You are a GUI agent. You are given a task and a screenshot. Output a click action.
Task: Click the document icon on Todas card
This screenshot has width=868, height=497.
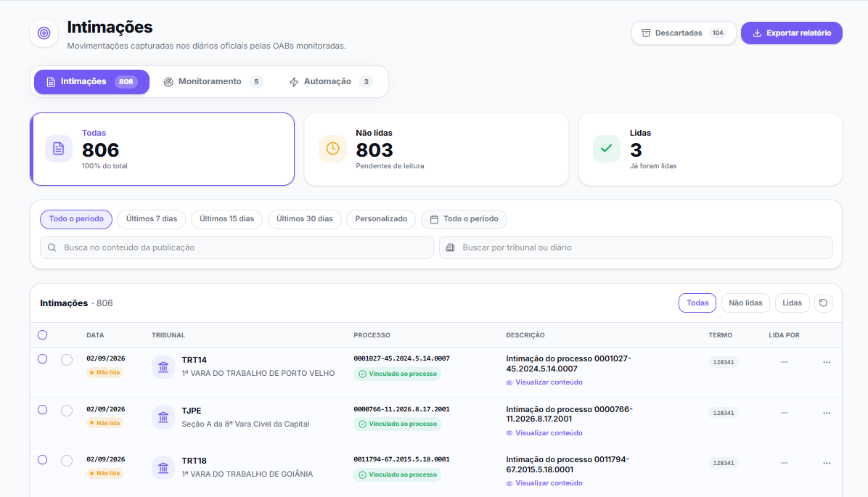[x=59, y=148]
